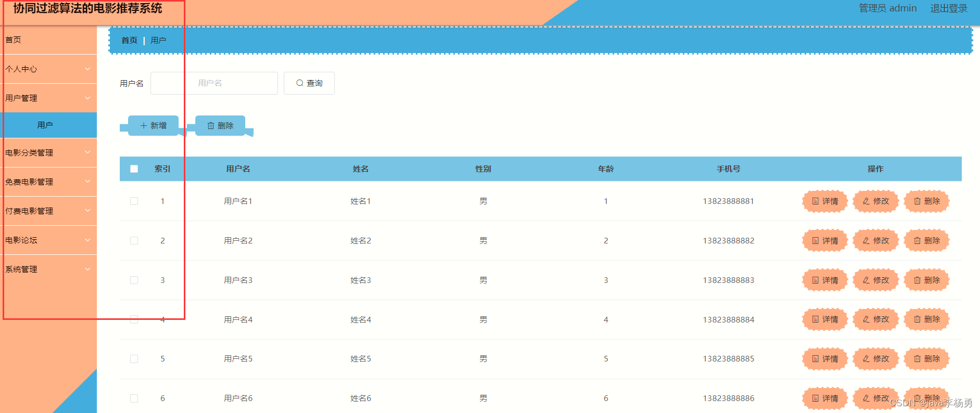
Task: Click the 索引 column header
Action: (162, 169)
